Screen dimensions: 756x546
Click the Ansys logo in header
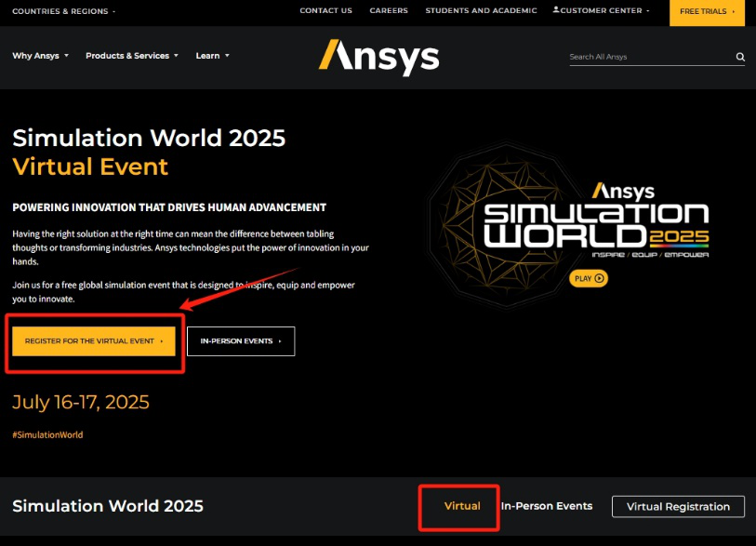tap(379, 58)
